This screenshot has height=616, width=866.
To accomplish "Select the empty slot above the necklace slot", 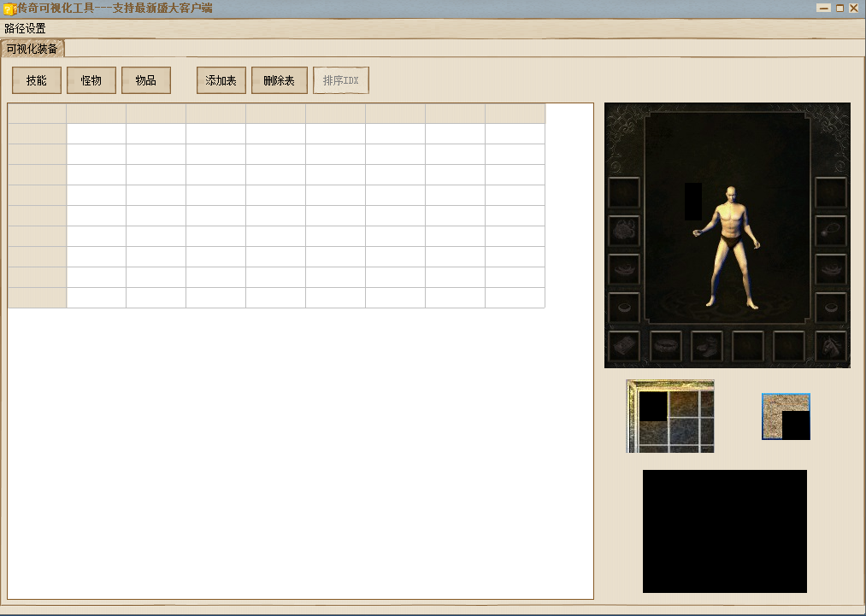I will 831,192.
